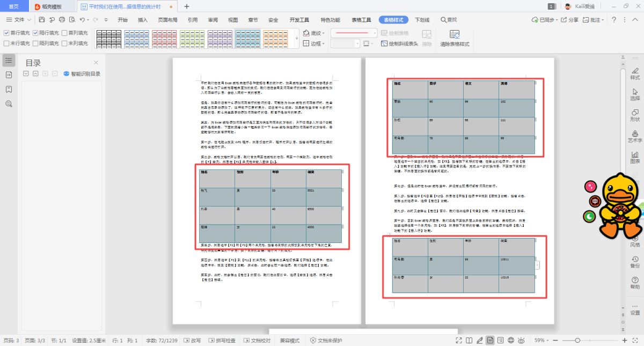Open 设置 settings on right sidebar
Image resolution: width=644 pixels, height=346 pixels.
coord(635,308)
